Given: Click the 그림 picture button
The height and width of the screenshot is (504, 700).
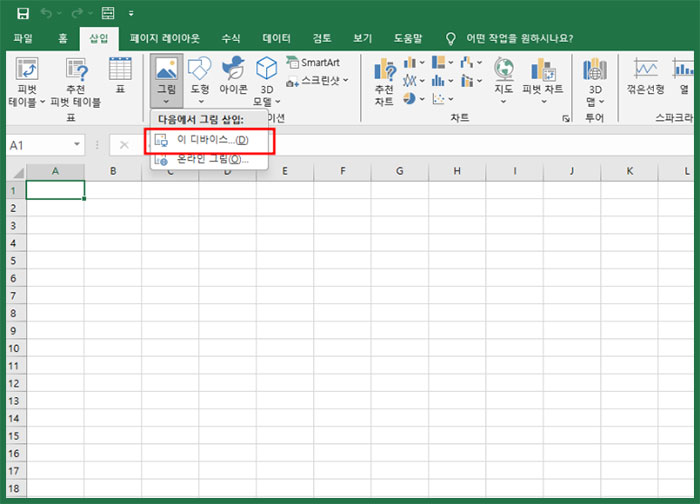Looking at the screenshot, I should tap(166, 81).
